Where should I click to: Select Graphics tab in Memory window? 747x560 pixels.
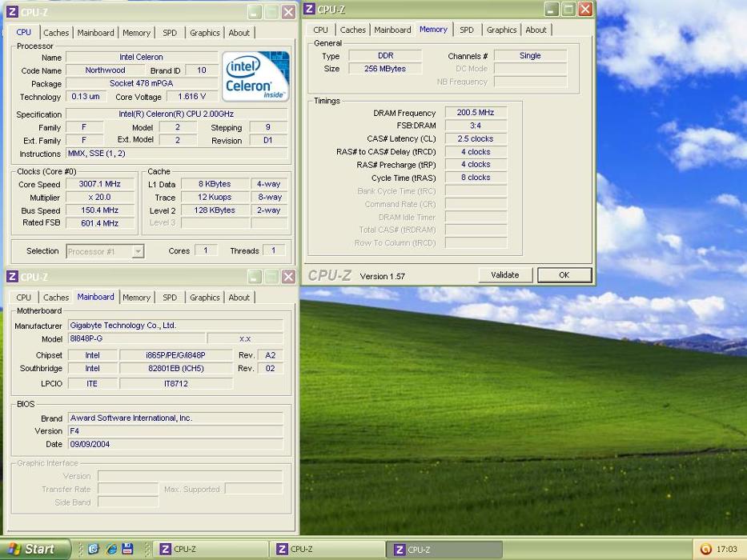(x=501, y=30)
